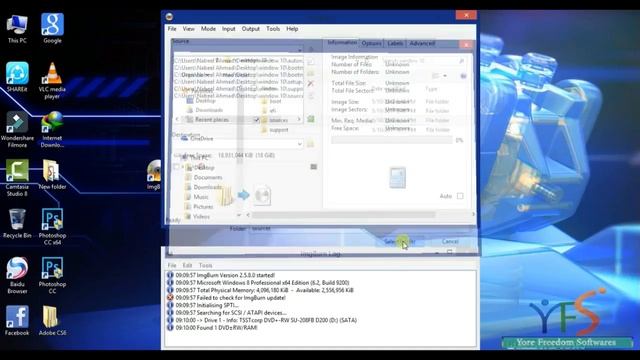Open the Input menu
The width and height of the screenshot is (640, 360).
click(x=229, y=29)
